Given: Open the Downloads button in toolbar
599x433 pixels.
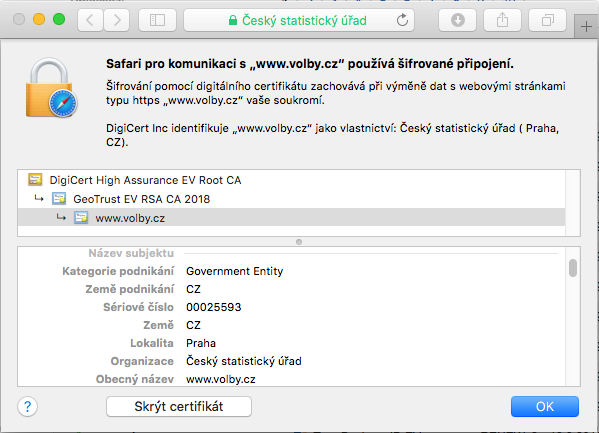Looking at the screenshot, I should 458,20.
